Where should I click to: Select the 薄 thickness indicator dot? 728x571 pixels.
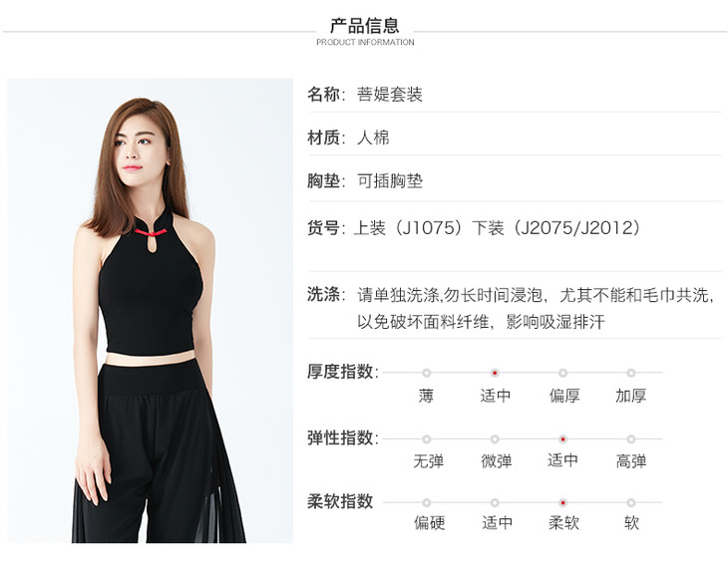(x=426, y=373)
